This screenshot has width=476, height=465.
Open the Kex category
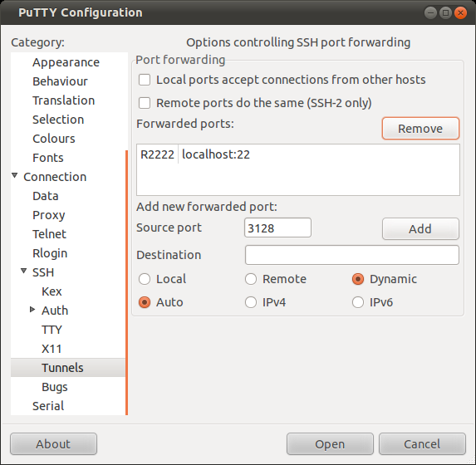[x=52, y=292]
